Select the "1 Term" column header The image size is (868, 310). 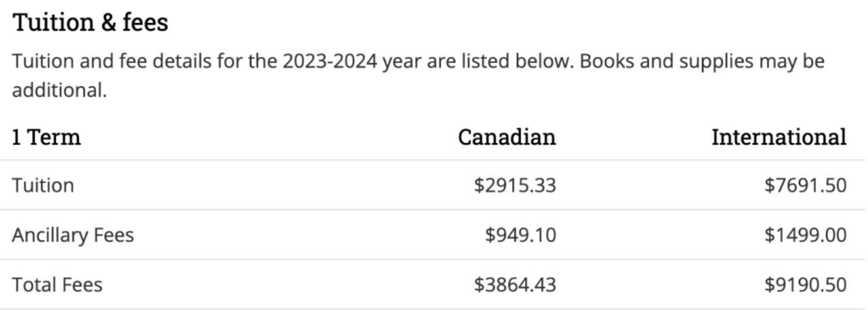click(x=47, y=137)
